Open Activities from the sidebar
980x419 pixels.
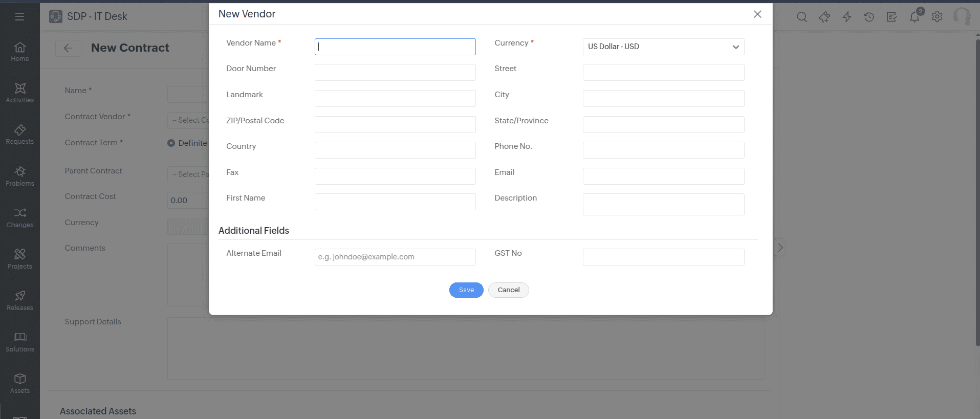[20, 93]
